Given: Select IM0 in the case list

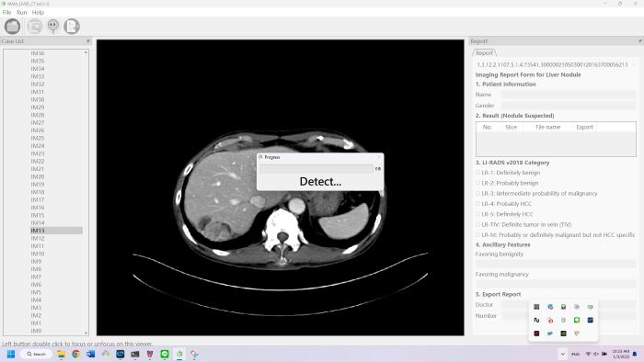Looking at the screenshot, I should click(36, 331).
